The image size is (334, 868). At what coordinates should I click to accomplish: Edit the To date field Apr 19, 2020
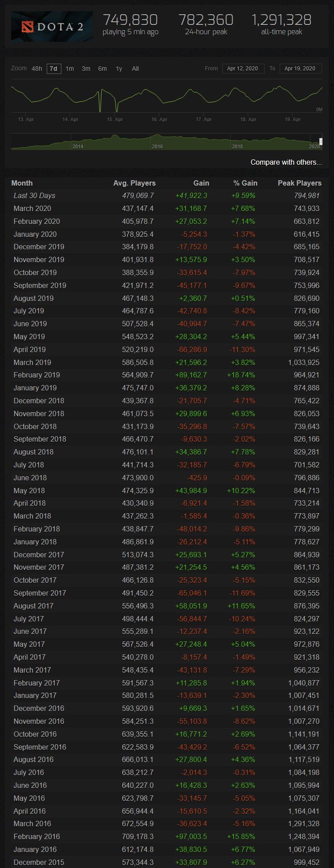(300, 69)
